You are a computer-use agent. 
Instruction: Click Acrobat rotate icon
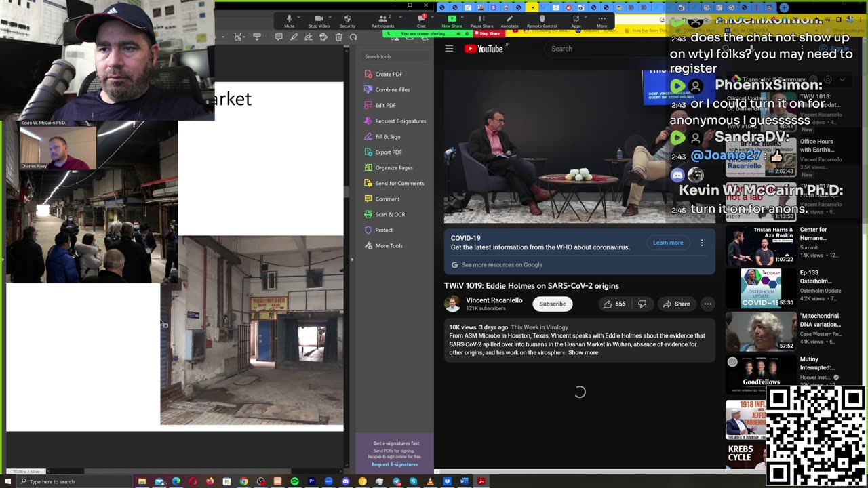pyautogui.click(x=353, y=37)
